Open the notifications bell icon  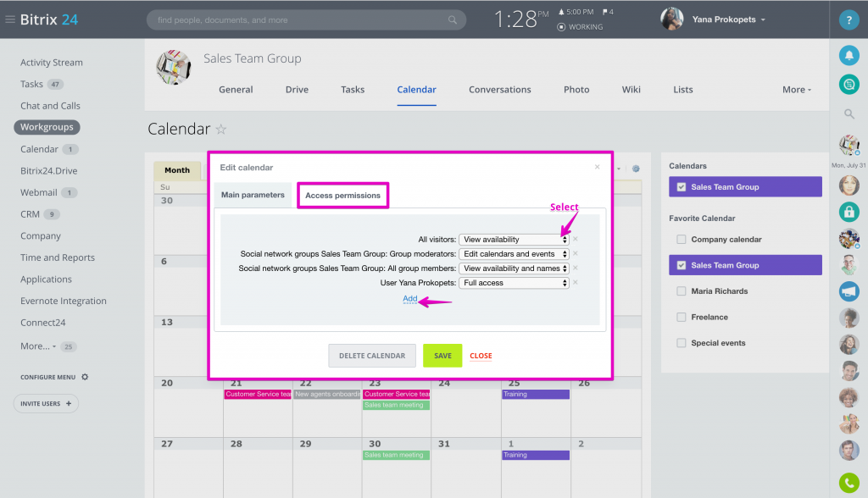click(x=849, y=55)
